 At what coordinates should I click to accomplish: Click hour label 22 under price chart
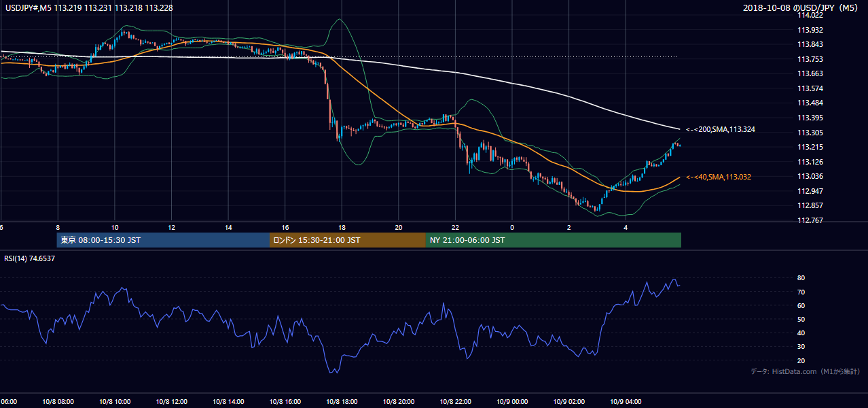click(455, 227)
